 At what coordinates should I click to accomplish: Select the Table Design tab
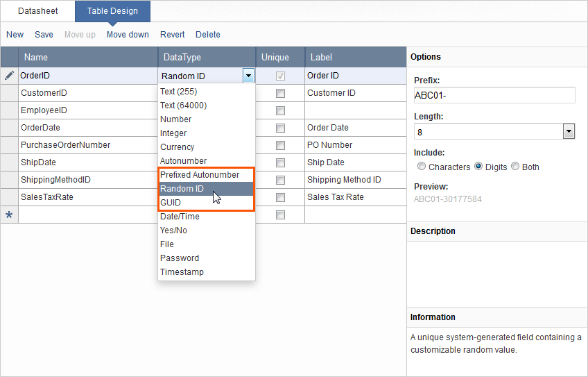(x=112, y=11)
